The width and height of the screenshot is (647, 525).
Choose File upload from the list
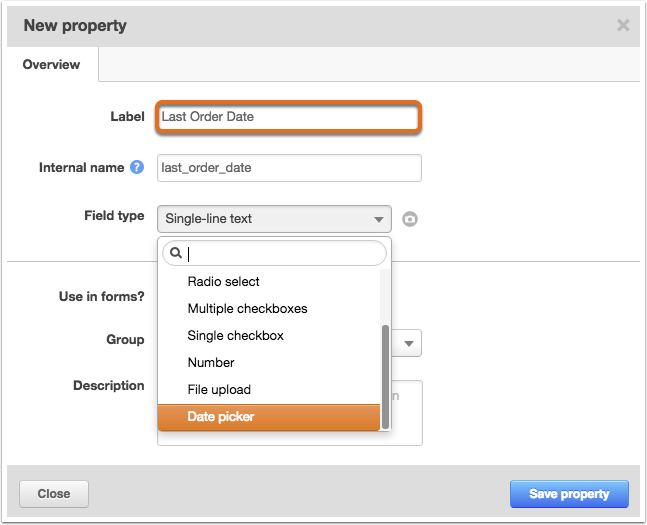click(219, 390)
